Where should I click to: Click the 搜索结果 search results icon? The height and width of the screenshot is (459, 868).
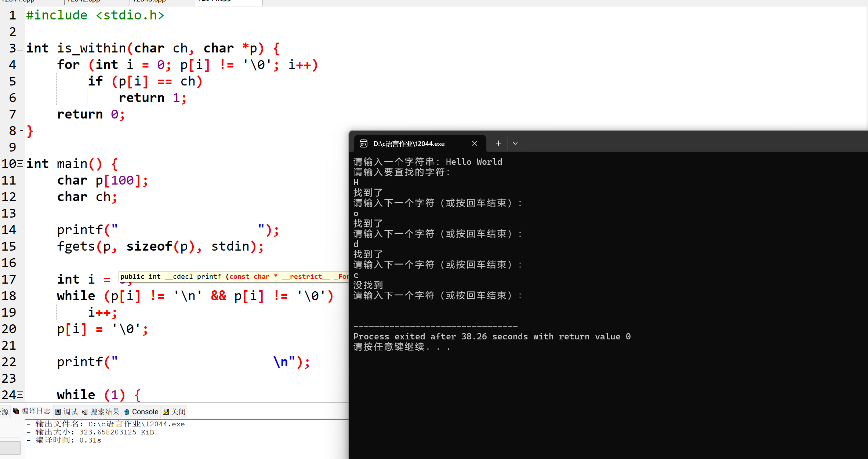tap(85, 412)
